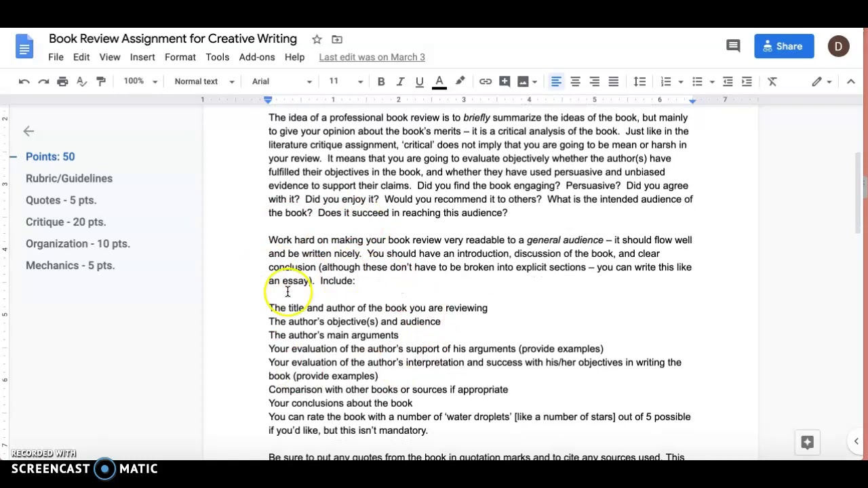Toggle Underline formatting
The image size is (868, 488).
pos(419,81)
